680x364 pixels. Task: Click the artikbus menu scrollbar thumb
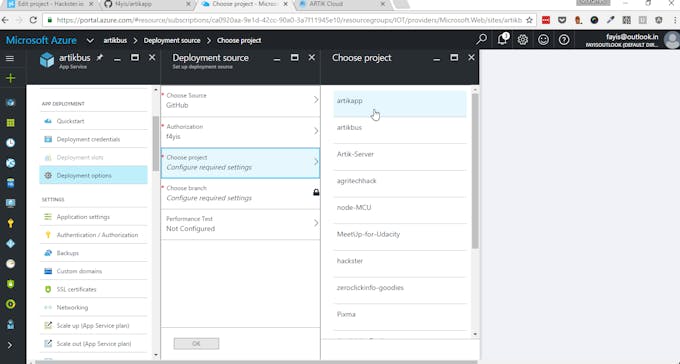(156, 143)
